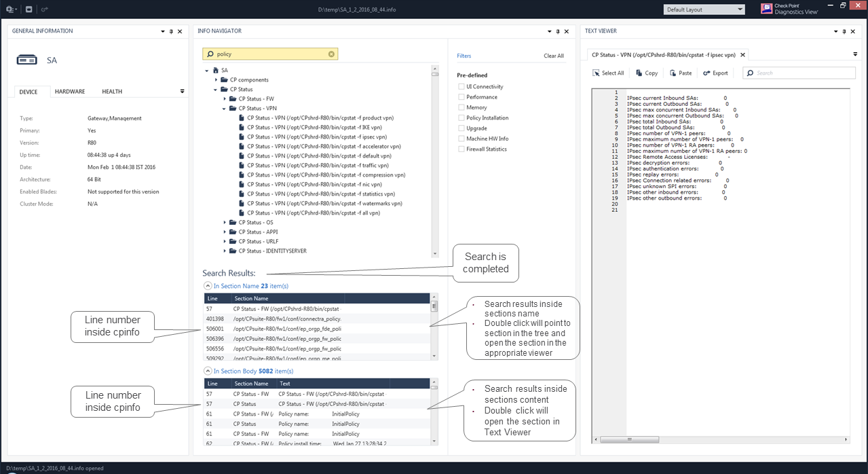Enable the Performance filter checkbox

tap(461, 97)
